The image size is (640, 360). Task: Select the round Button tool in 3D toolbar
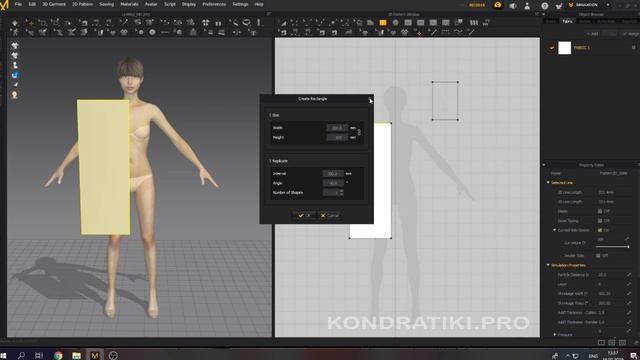coord(152,32)
